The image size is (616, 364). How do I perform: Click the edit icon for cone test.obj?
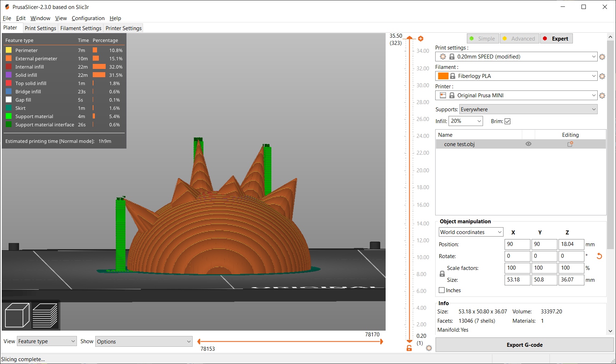570,144
